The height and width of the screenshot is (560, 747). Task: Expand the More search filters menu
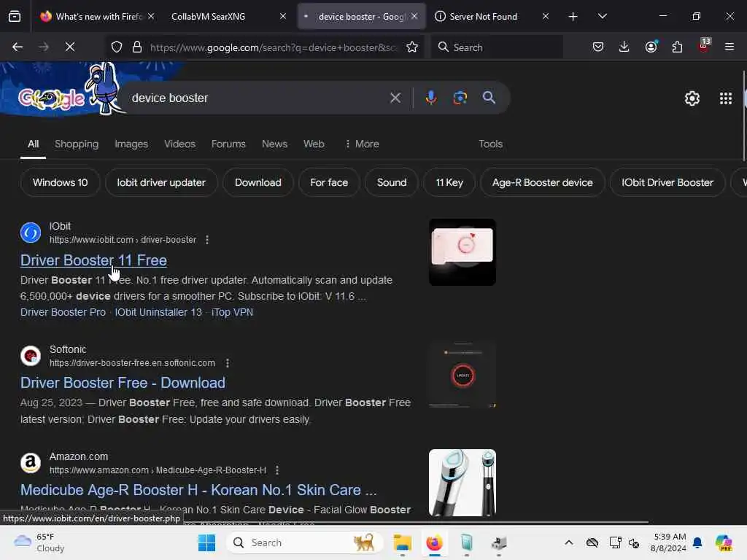[x=362, y=144]
